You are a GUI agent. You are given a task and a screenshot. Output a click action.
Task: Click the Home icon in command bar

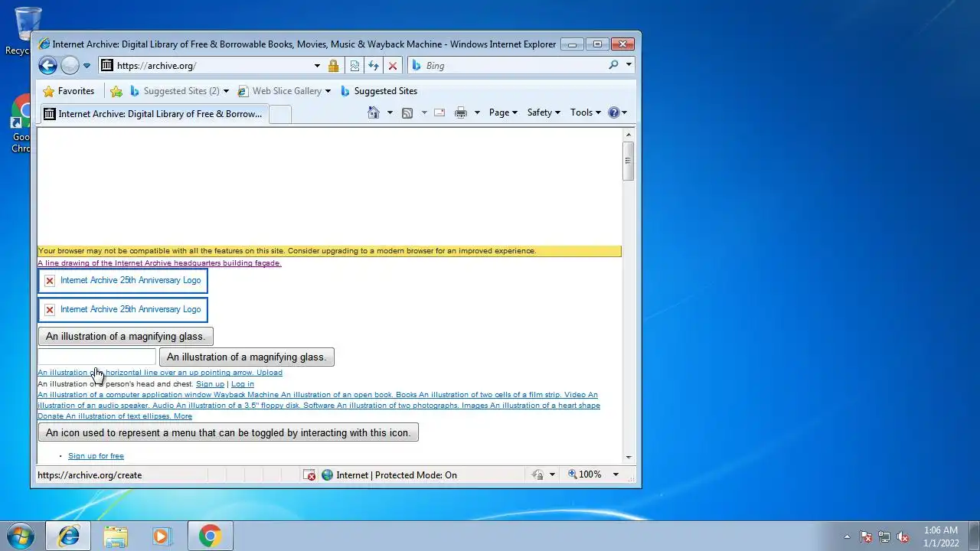[x=373, y=112]
